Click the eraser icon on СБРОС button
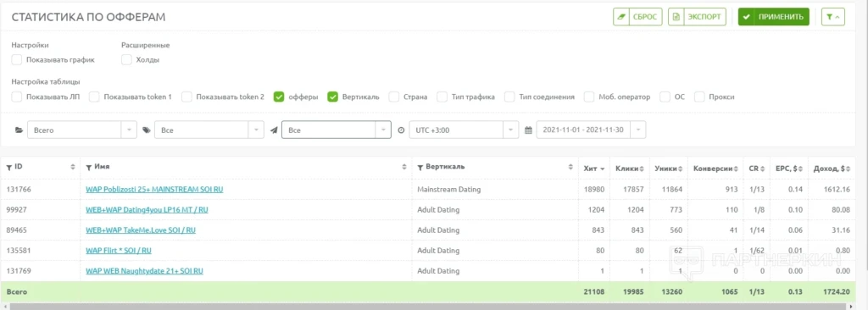This screenshot has height=310, width=868. pos(621,17)
